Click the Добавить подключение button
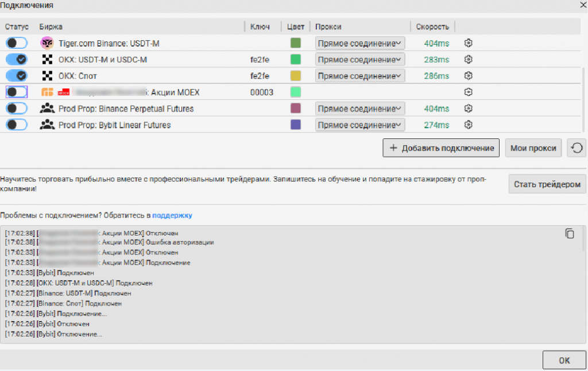Viewport: 588px width, 371px height. click(x=441, y=148)
